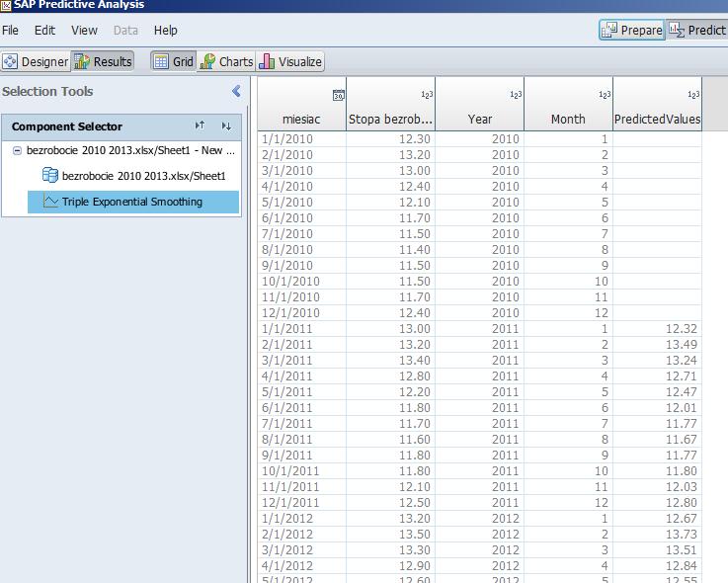Click the Component Selector header label

point(67,126)
